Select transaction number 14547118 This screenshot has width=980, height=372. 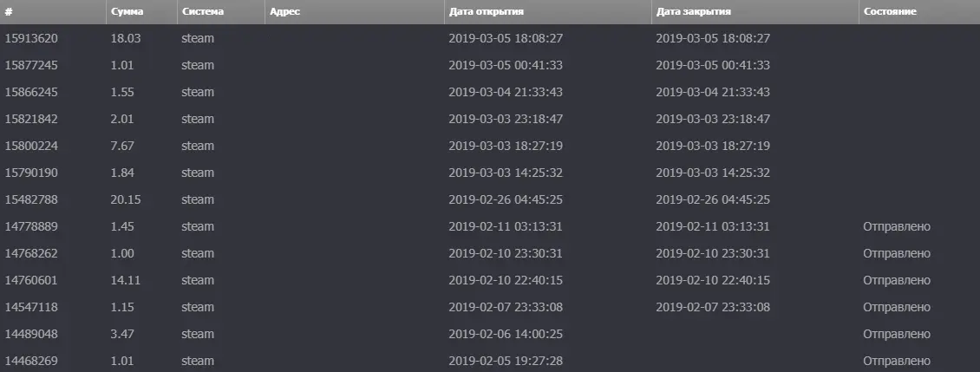pyautogui.click(x=31, y=308)
